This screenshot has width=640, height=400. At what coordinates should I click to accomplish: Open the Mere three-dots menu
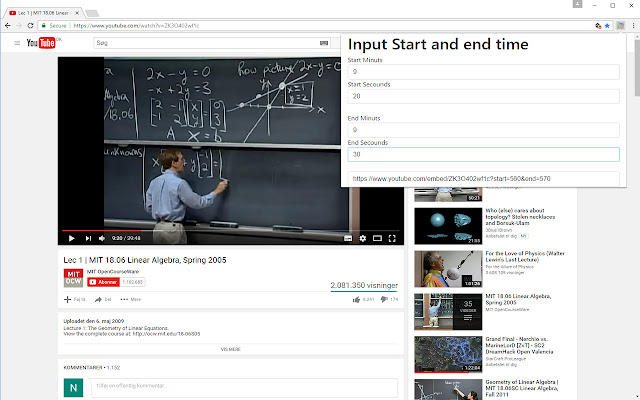click(131, 300)
